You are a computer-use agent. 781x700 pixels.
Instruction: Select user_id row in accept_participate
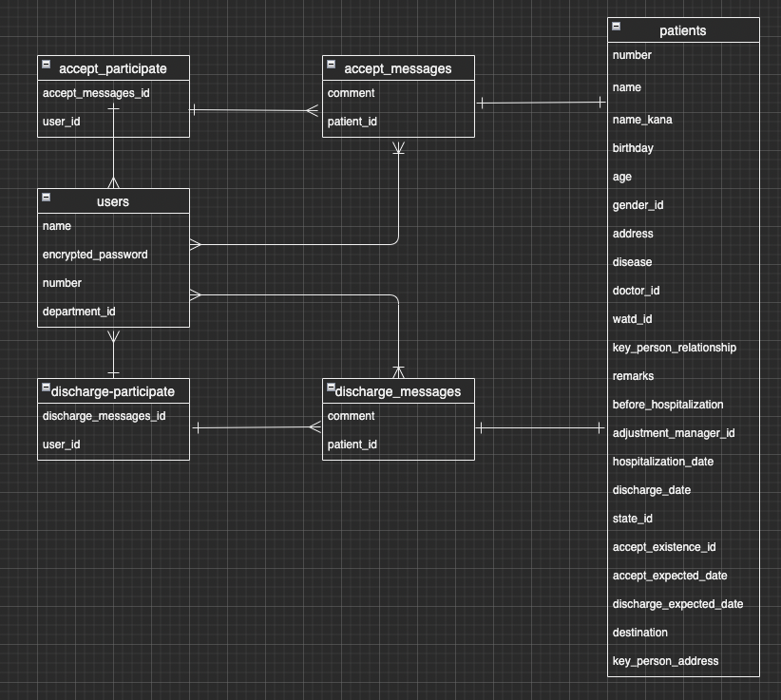coord(63,122)
